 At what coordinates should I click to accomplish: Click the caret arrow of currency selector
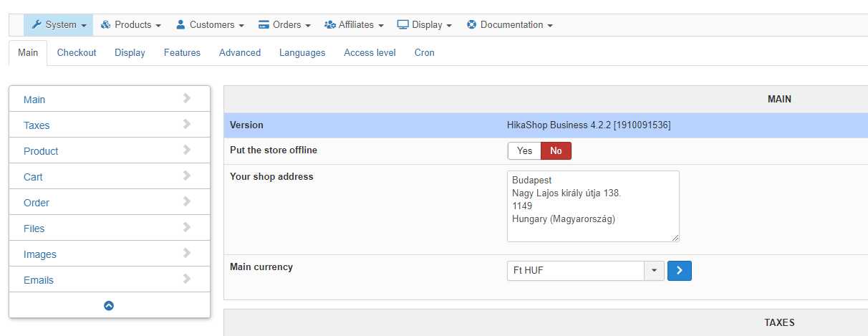click(x=655, y=271)
